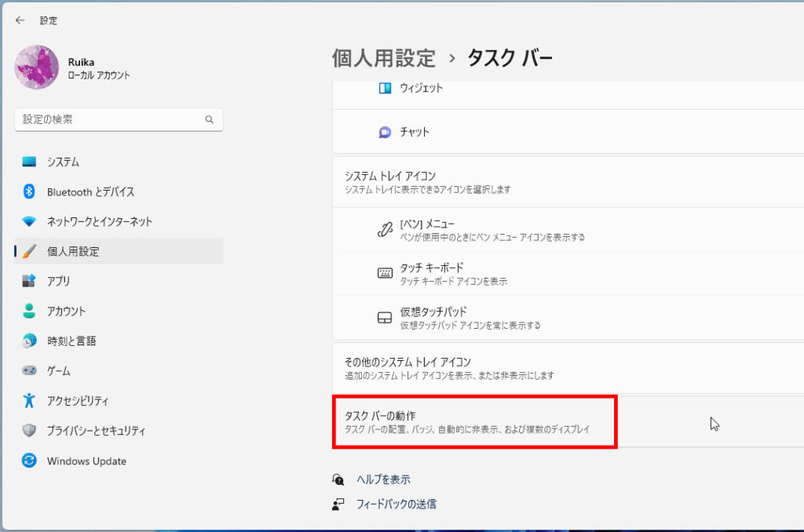Open the ヘルプを表示 link
This screenshot has height=532, width=804.
(x=383, y=479)
